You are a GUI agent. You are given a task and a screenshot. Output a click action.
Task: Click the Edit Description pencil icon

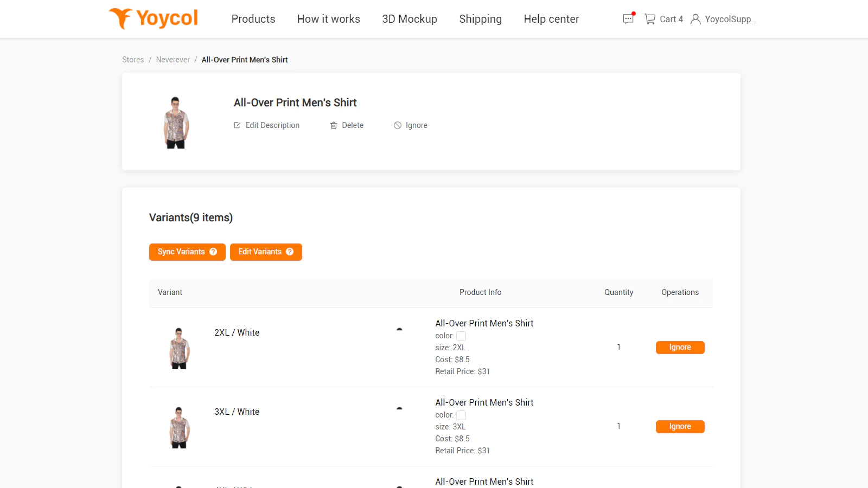point(237,125)
